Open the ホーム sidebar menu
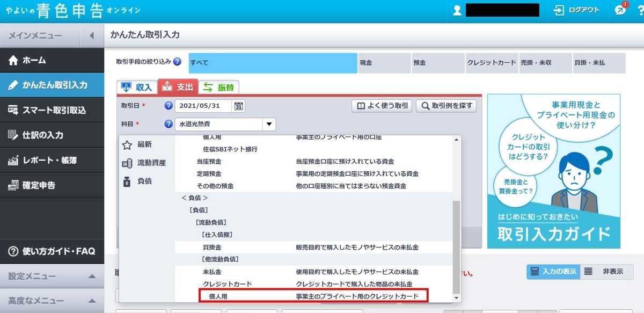The image size is (644, 313). (x=32, y=61)
